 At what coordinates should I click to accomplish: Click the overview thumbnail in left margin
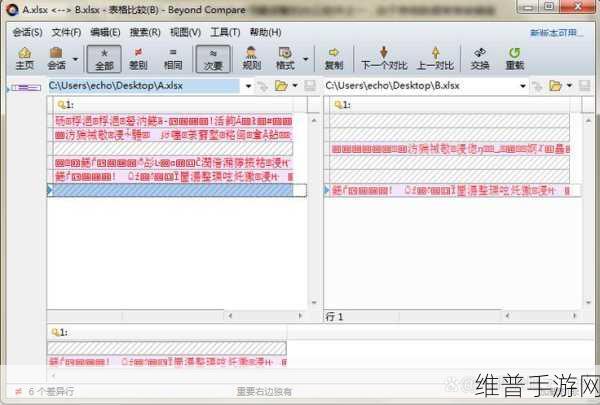[x=26, y=88]
